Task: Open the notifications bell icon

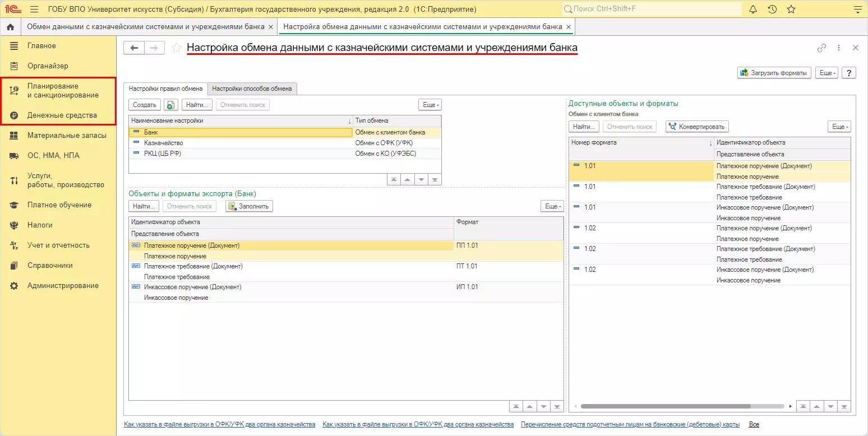Action: click(753, 10)
